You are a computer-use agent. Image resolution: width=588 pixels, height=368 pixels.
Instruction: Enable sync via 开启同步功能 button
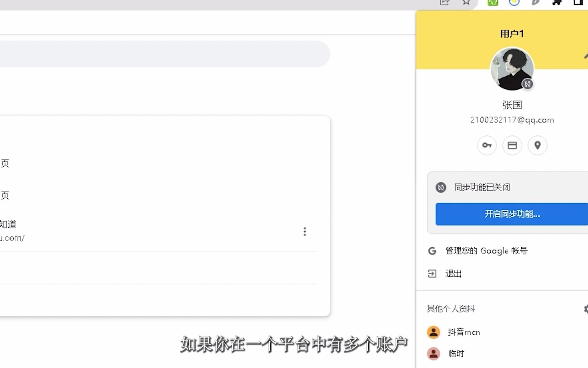click(510, 214)
